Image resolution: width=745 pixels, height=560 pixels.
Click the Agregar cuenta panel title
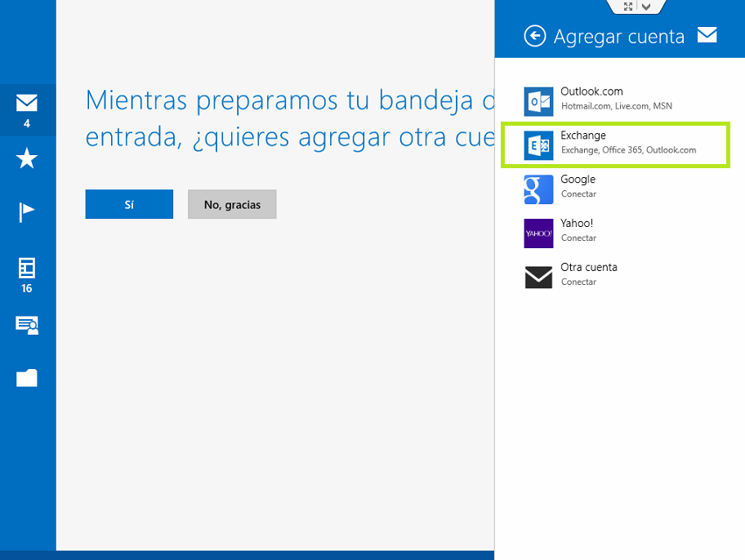619,37
